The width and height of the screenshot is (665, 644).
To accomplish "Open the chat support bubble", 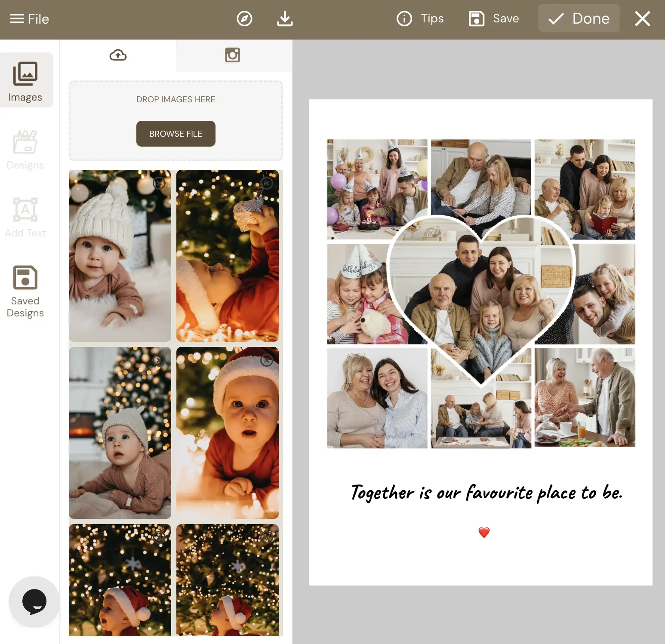I will [x=34, y=601].
